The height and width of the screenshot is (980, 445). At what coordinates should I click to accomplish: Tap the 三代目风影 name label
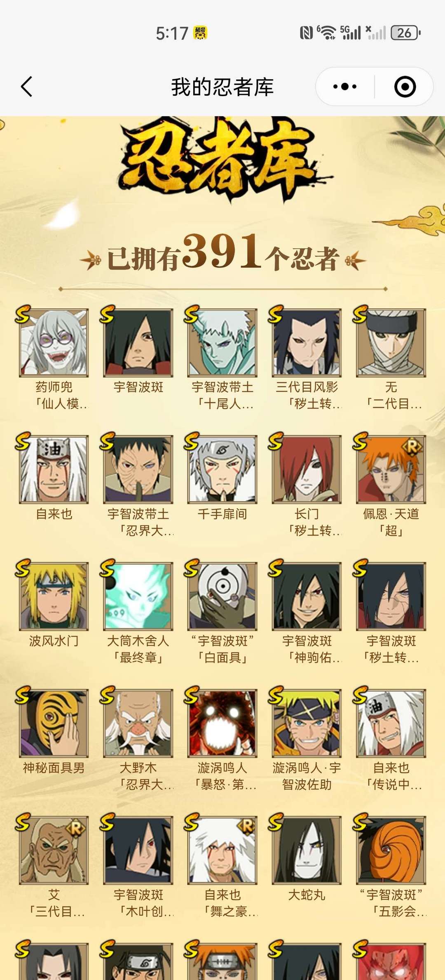pyautogui.click(x=307, y=387)
